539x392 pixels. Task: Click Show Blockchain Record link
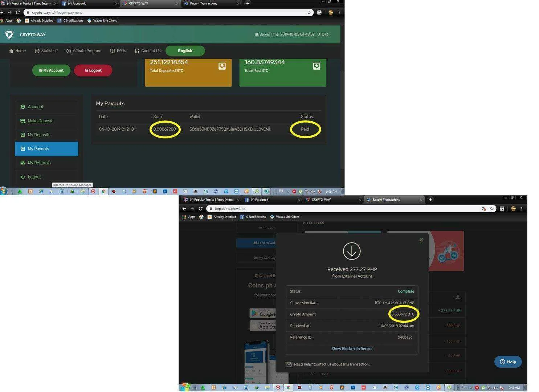coord(352,349)
